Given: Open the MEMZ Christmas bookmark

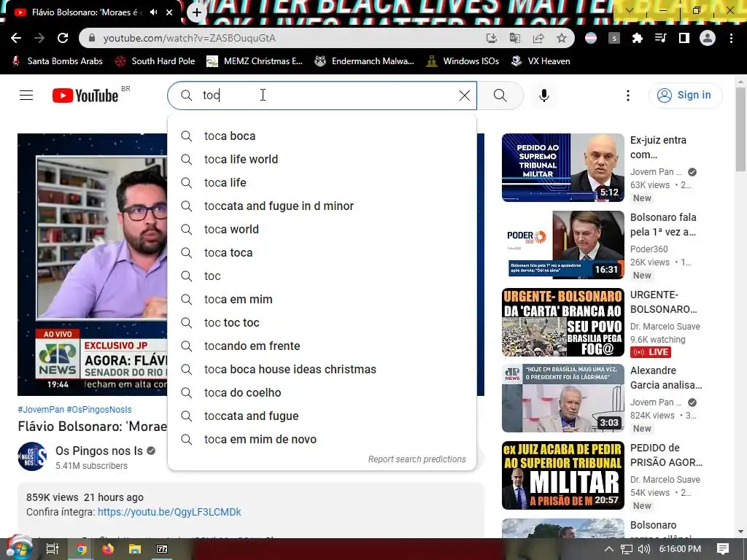Looking at the screenshot, I should click(x=255, y=61).
